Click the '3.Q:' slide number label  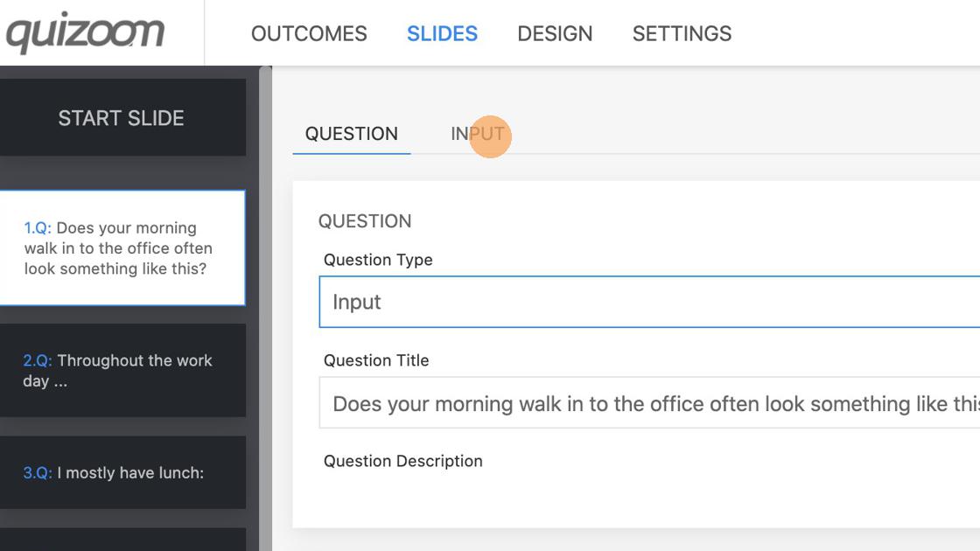(x=38, y=473)
